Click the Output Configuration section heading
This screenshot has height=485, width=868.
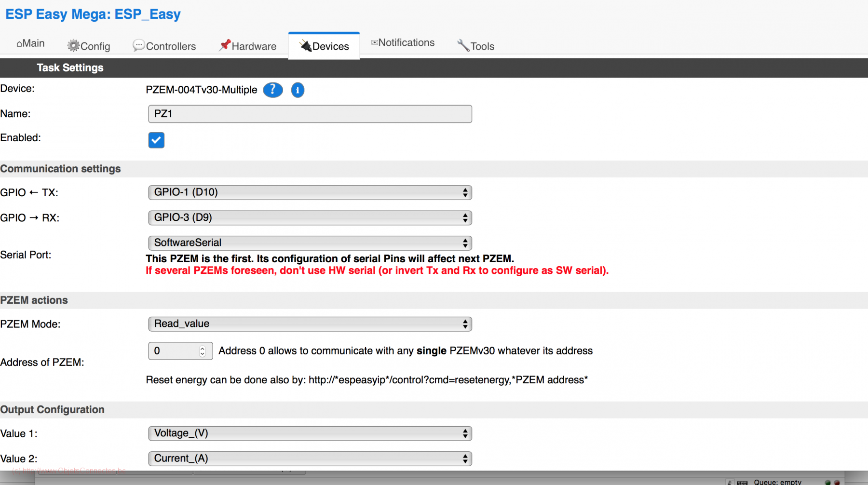click(52, 409)
